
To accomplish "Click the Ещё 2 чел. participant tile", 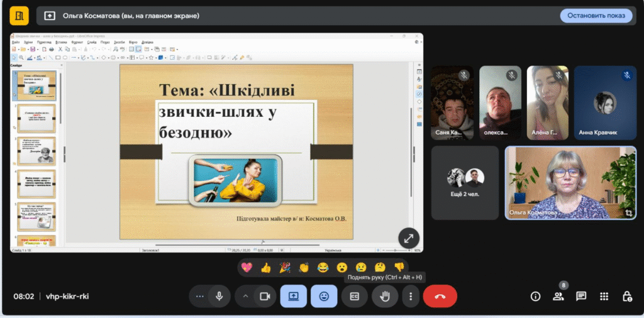I will click(465, 183).
